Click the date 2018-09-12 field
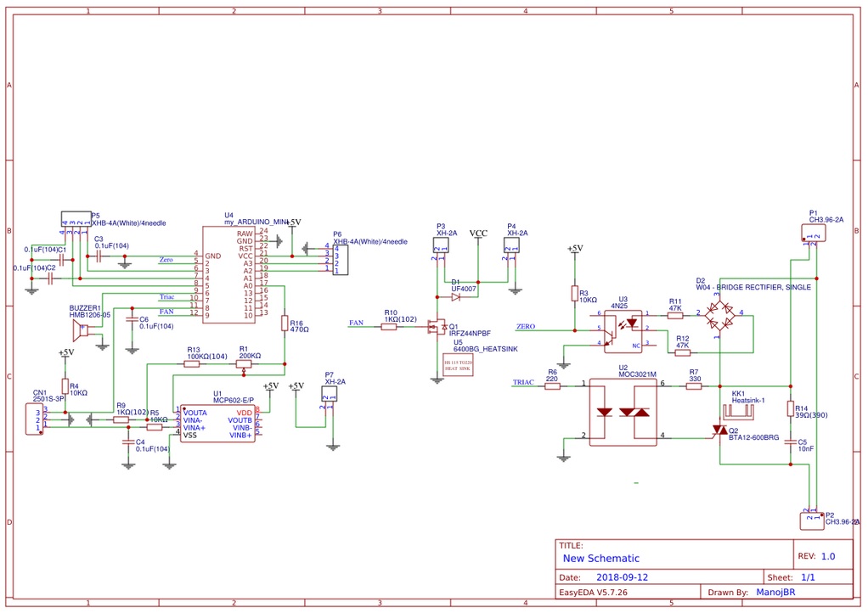868x613 pixels. (622, 577)
